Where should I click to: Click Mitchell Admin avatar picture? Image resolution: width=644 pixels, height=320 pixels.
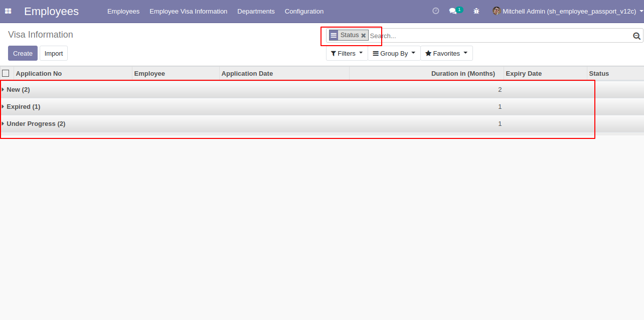point(497,11)
